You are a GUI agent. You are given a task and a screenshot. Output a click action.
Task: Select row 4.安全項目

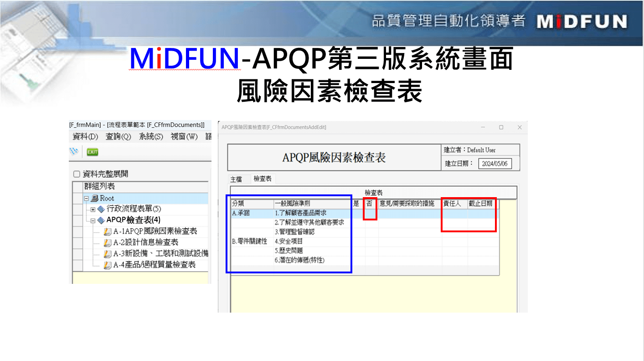tap(289, 241)
